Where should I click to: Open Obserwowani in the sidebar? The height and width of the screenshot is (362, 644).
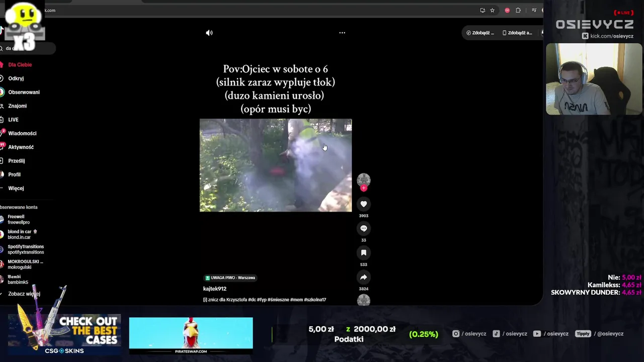click(24, 92)
